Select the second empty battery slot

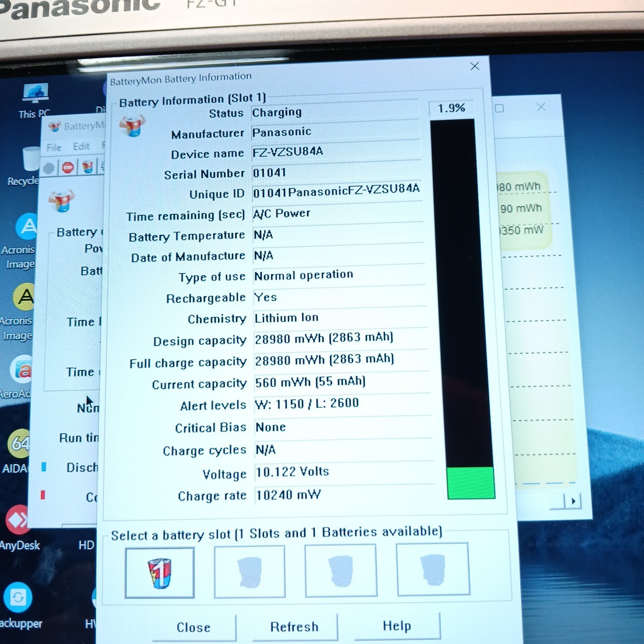(250, 572)
